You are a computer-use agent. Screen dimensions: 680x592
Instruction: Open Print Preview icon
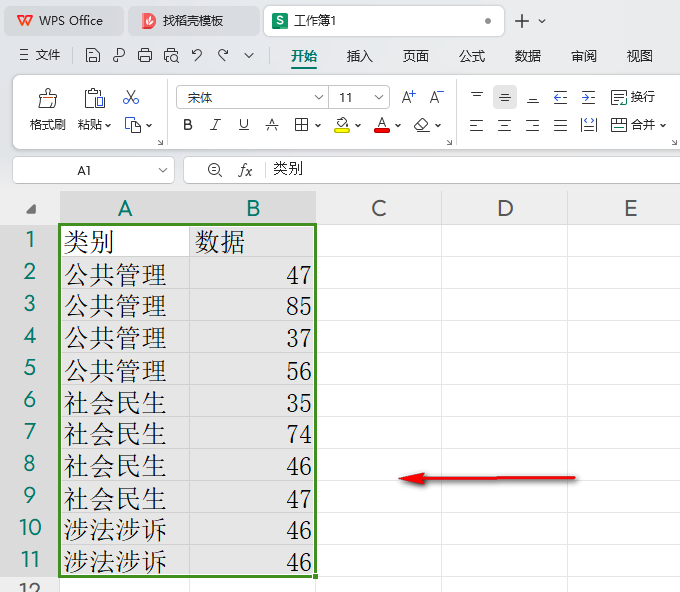click(171, 56)
